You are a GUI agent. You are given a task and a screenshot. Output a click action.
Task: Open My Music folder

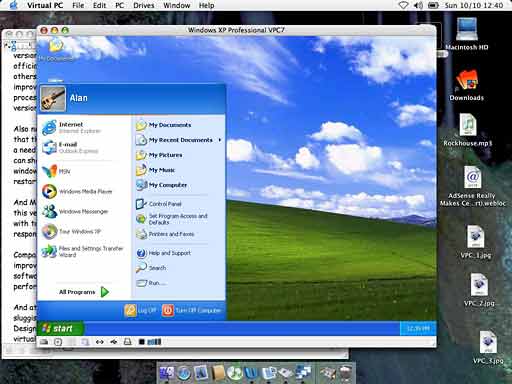point(155,170)
